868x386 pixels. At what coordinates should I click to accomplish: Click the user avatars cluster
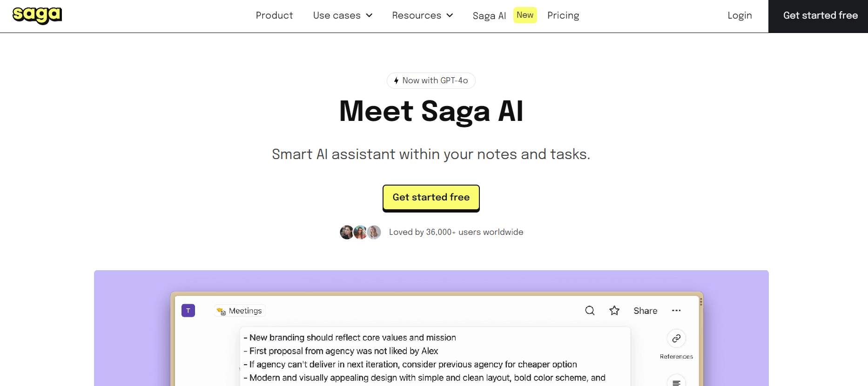360,232
